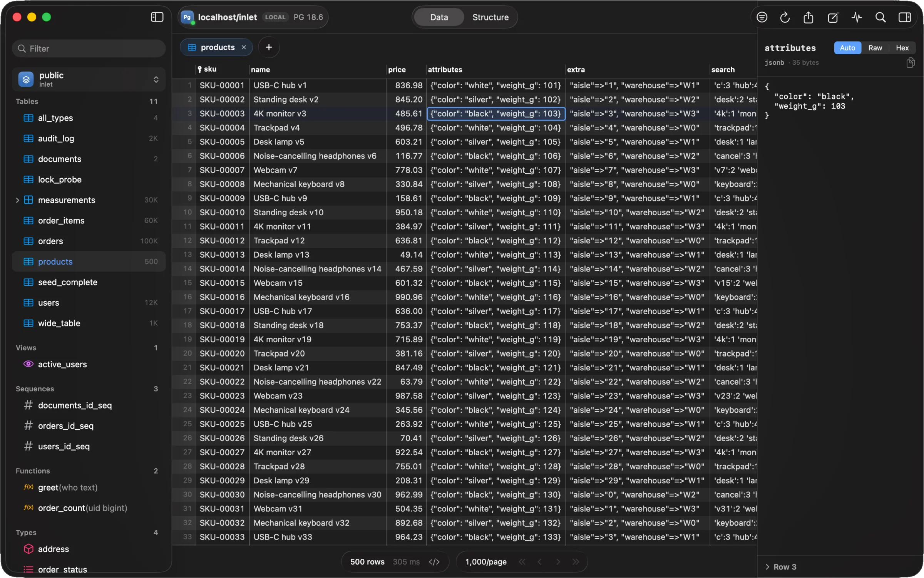The image size is (924, 578).
Task: Click the search magnifier icon
Action: click(880, 17)
